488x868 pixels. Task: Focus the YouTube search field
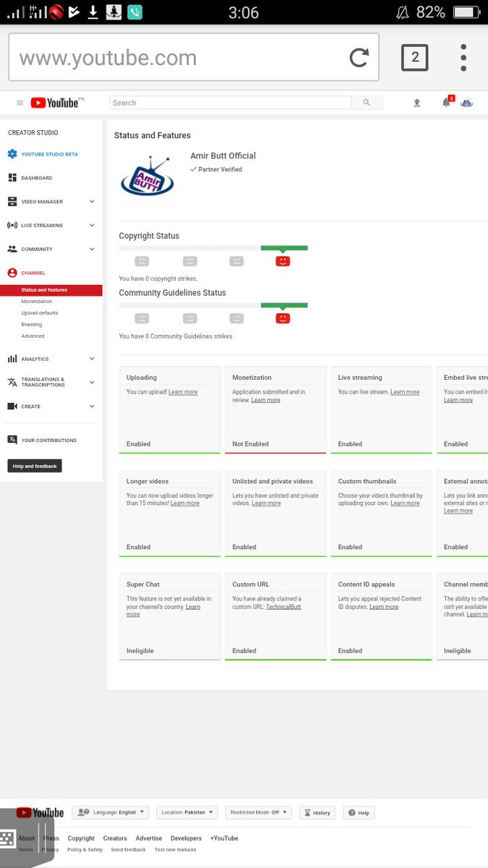[x=230, y=103]
